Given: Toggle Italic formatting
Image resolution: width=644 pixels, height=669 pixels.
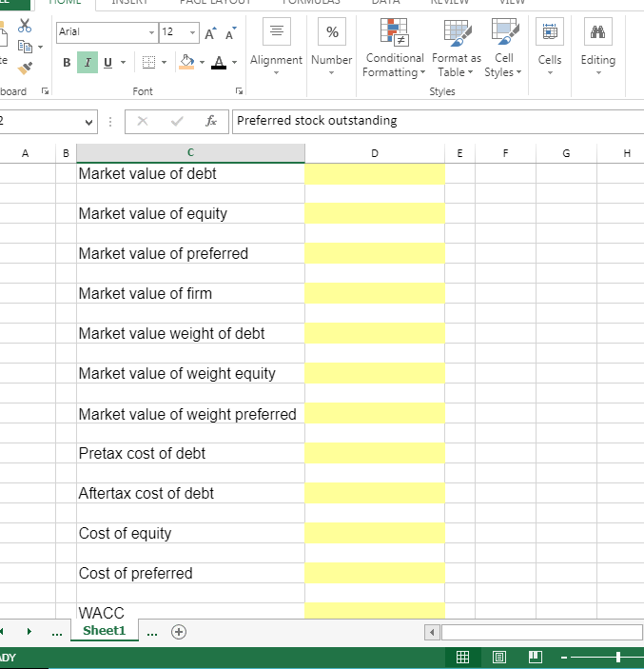Looking at the screenshot, I should [88, 63].
